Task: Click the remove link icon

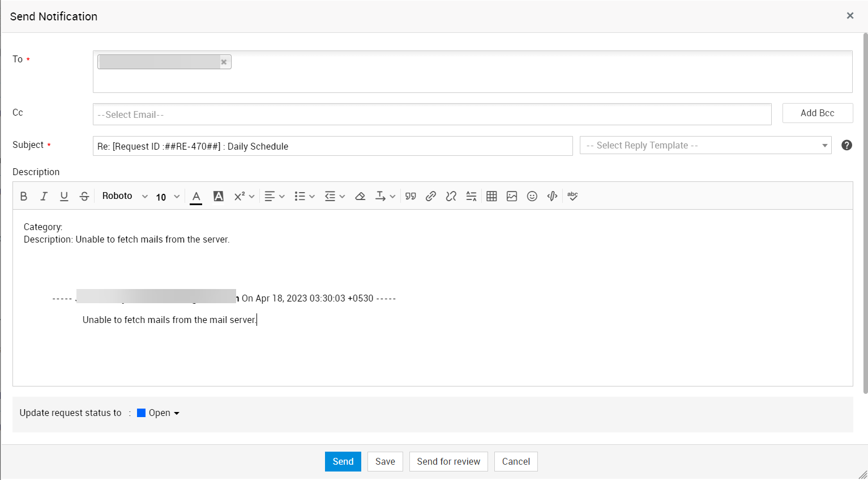Action: click(x=451, y=196)
